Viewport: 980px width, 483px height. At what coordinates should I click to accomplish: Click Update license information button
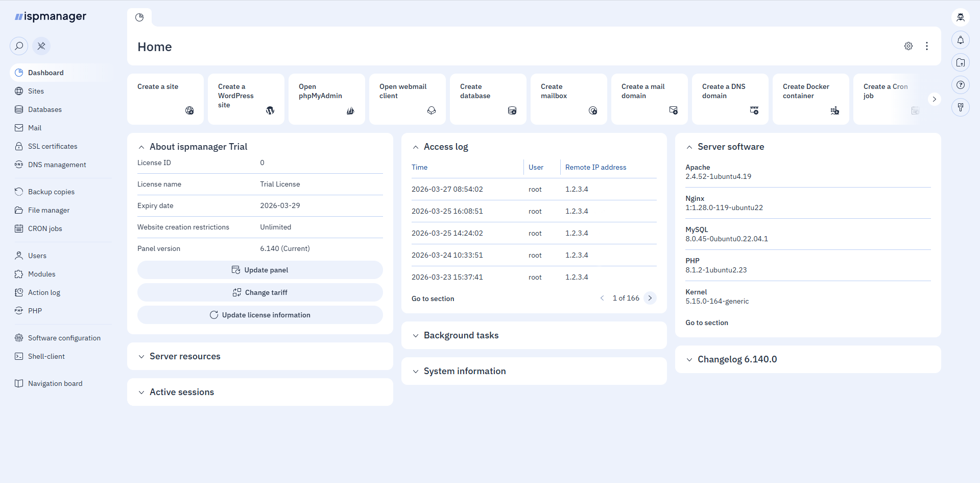click(x=260, y=315)
